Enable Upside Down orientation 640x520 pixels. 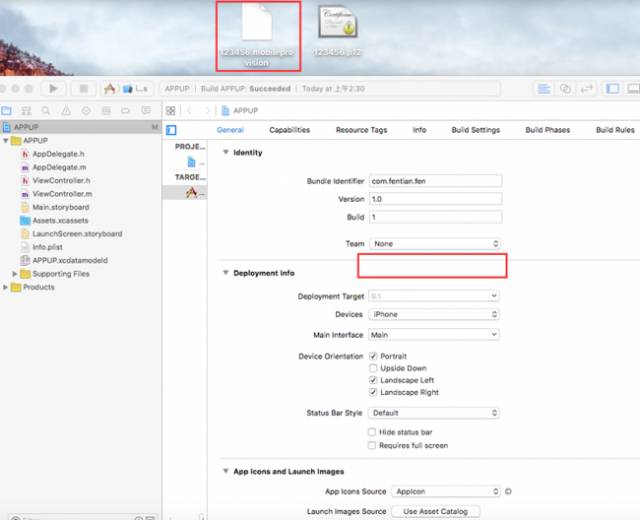(373, 368)
